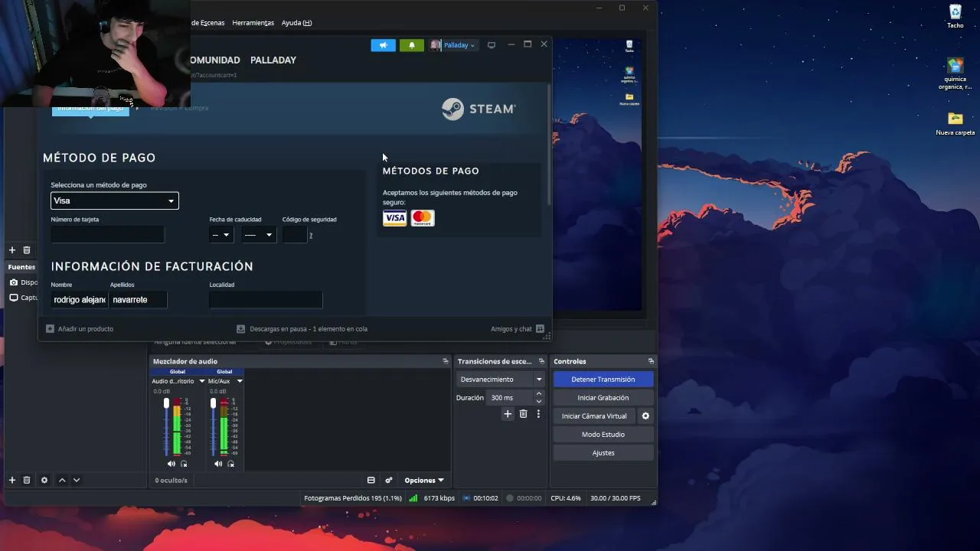Switch audio mixer layout icon
980x551 pixels.
[371, 481]
